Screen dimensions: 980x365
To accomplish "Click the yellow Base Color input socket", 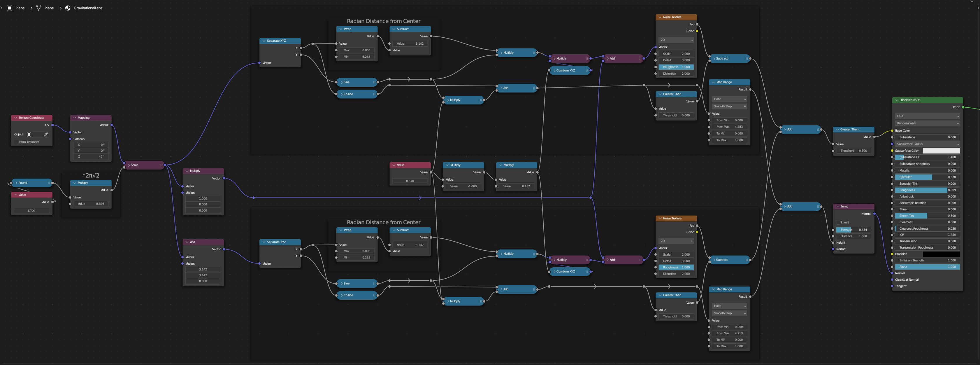I will tap(892, 130).
